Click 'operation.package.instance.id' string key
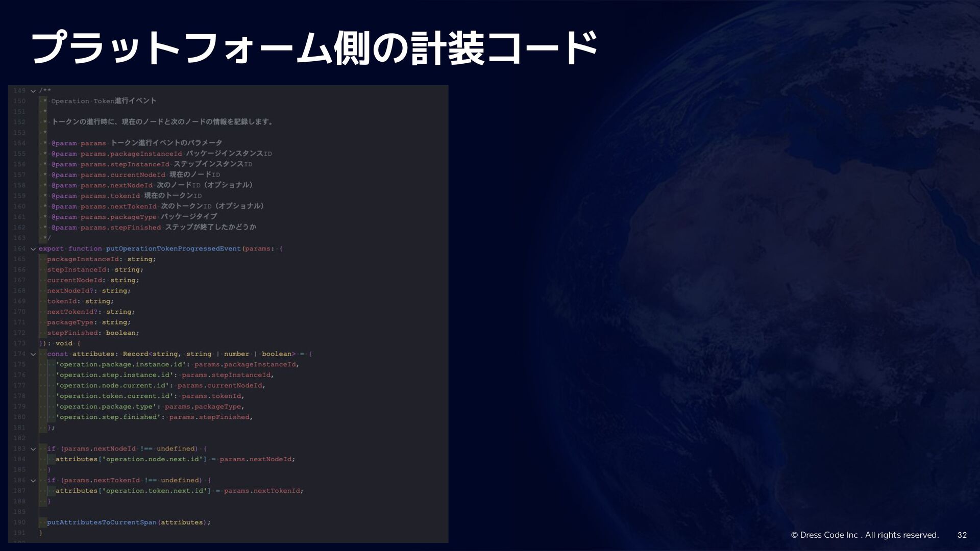The width and height of the screenshot is (980, 551). pyautogui.click(x=122, y=364)
